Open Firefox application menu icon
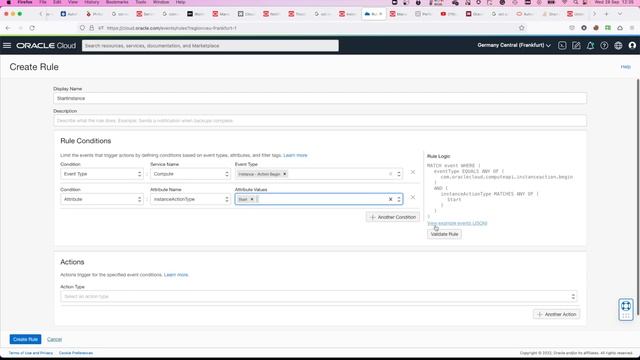The image size is (640, 360). (x=632, y=28)
